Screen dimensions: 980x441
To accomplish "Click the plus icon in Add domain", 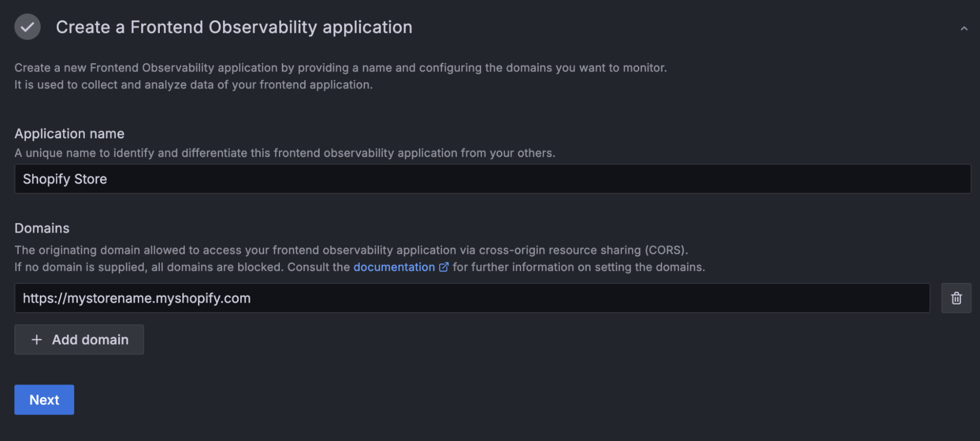I will pyautogui.click(x=37, y=340).
